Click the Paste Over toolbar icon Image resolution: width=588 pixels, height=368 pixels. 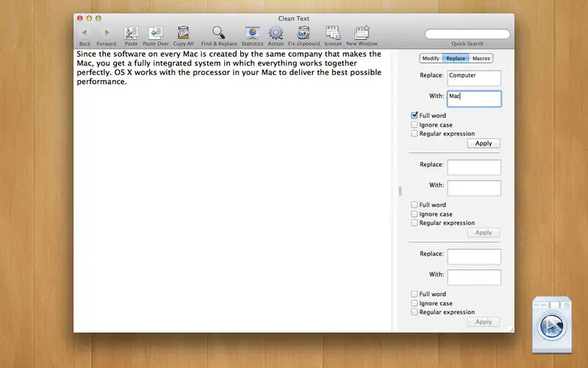click(155, 32)
